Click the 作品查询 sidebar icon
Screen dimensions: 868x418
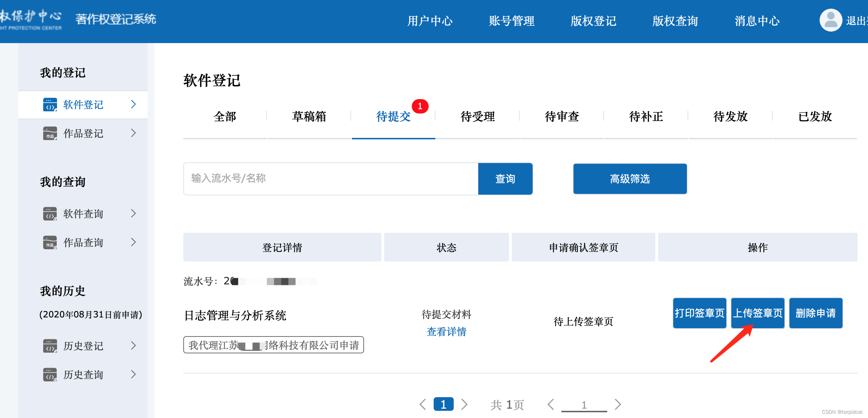50,242
